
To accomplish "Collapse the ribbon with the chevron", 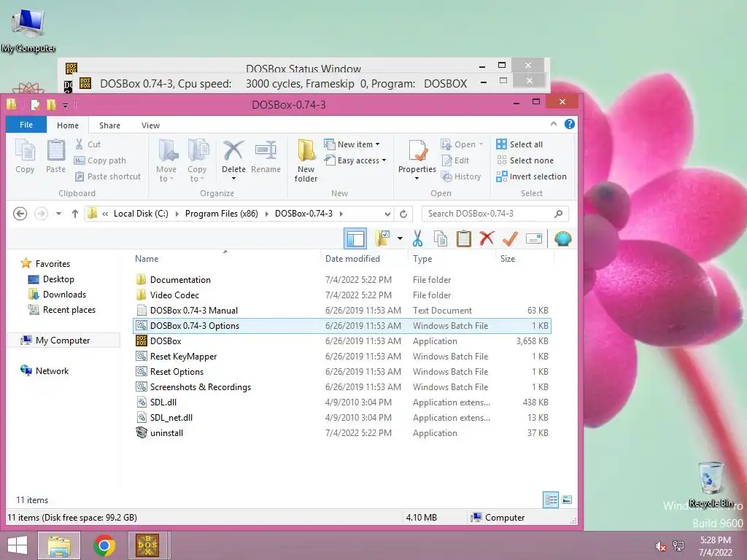I will [x=554, y=124].
